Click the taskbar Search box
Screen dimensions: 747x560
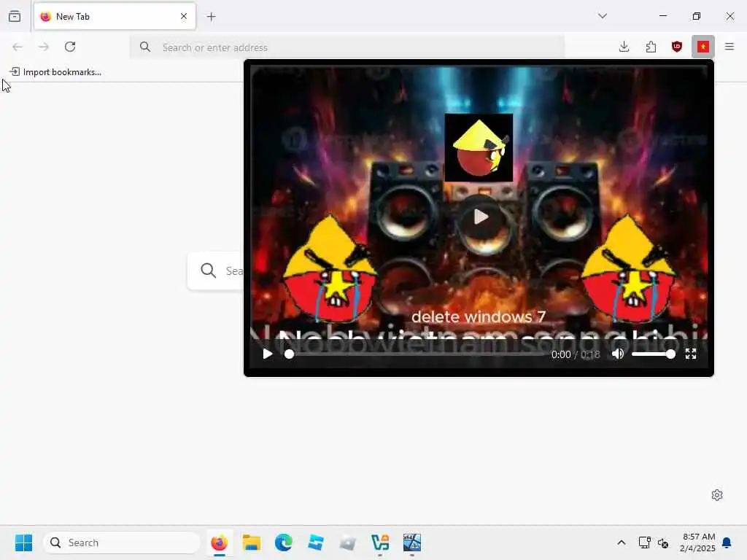click(x=122, y=542)
